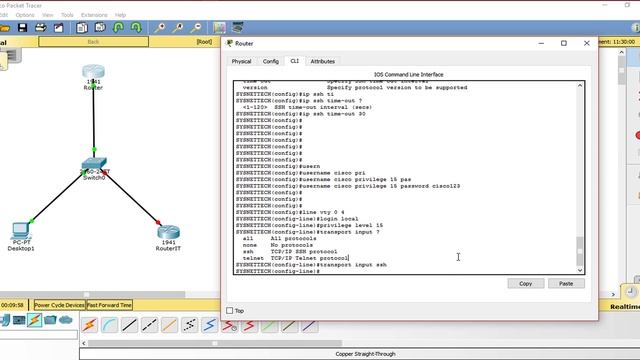This screenshot has width=640, height=360.
Task: Click the CLI scrollbar up arrow
Action: (580, 85)
